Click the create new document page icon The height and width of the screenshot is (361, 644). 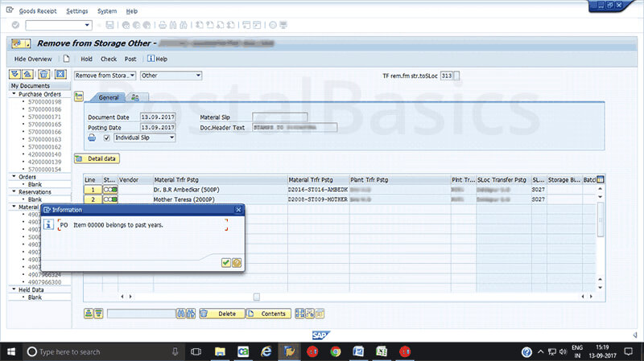coord(67,59)
